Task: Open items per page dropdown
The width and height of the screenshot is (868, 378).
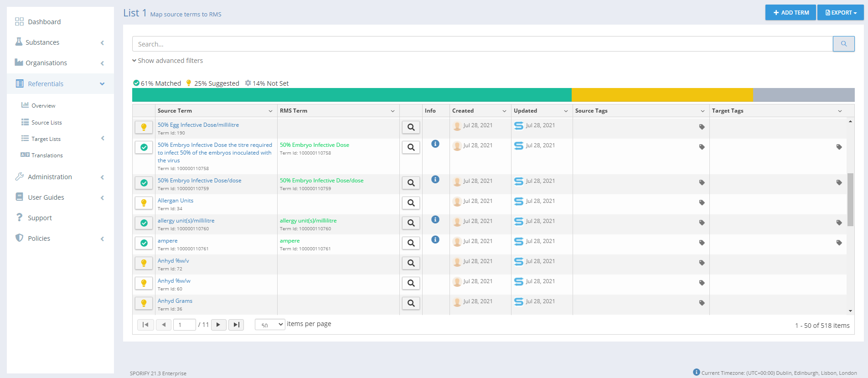Action: pyautogui.click(x=270, y=325)
